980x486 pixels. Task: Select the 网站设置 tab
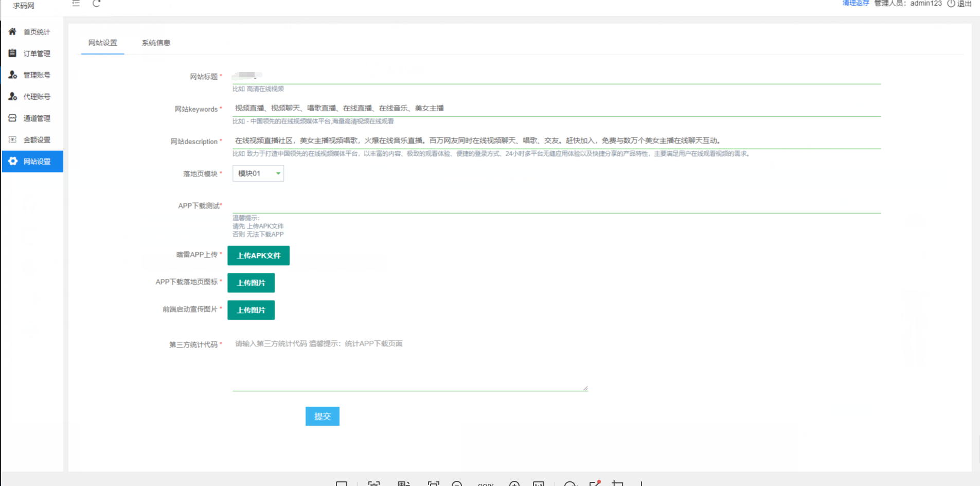[x=103, y=43]
